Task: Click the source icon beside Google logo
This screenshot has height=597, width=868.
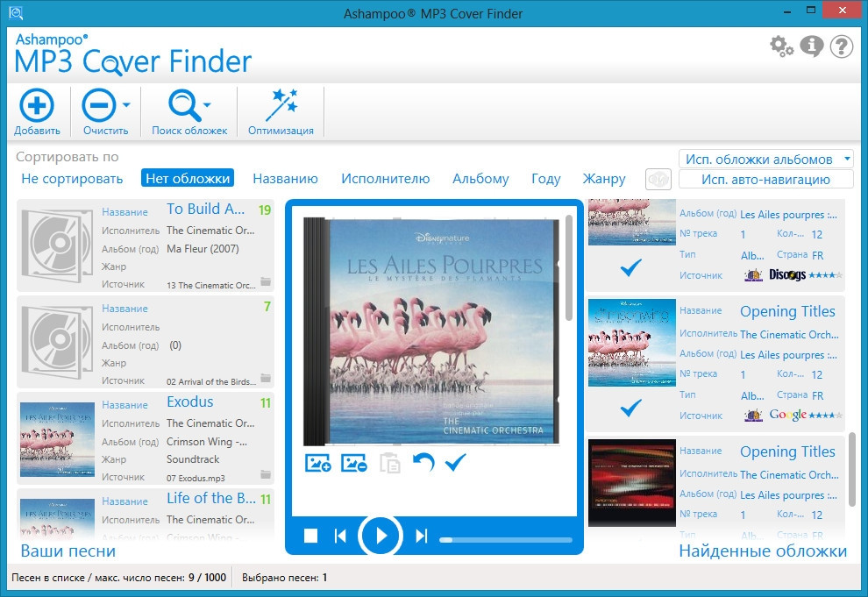Action: tap(753, 415)
